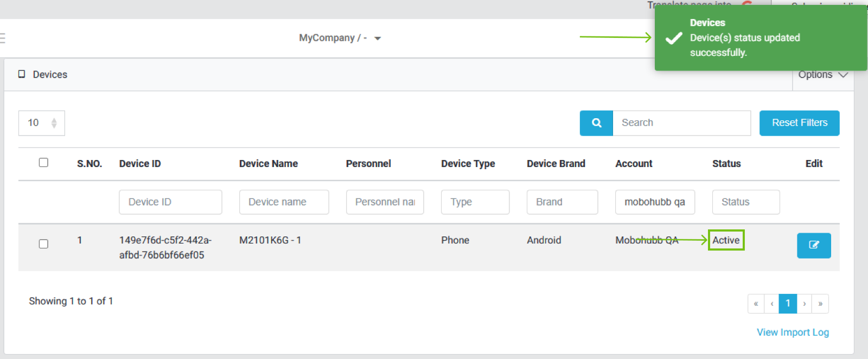
Task: Check the checkbox for device row 1
Action: click(x=43, y=244)
